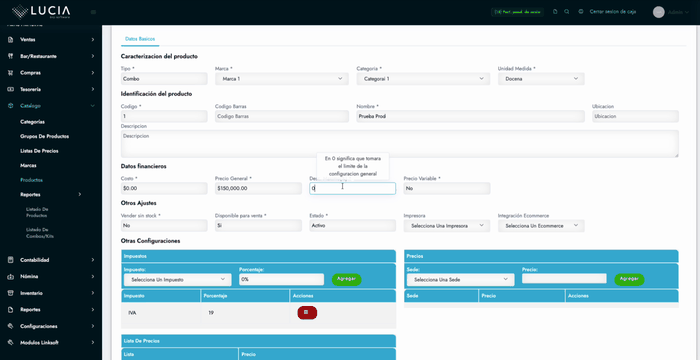700x360 pixels.
Task: Open the Selecciona Una Impresora dropdown
Action: click(x=447, y=226)
